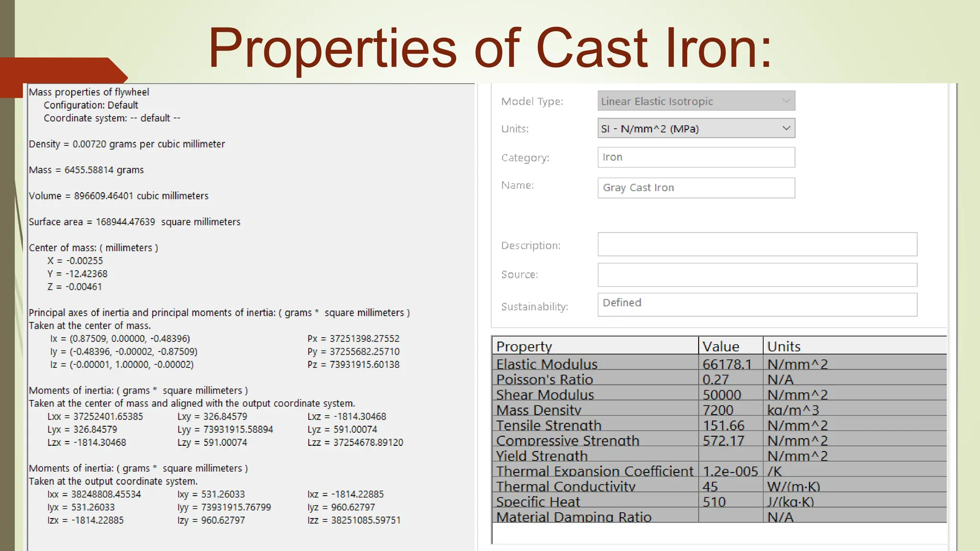The image size is (980, 551).
Task: Click the empty Source field
Action: (x=757, y=275)
